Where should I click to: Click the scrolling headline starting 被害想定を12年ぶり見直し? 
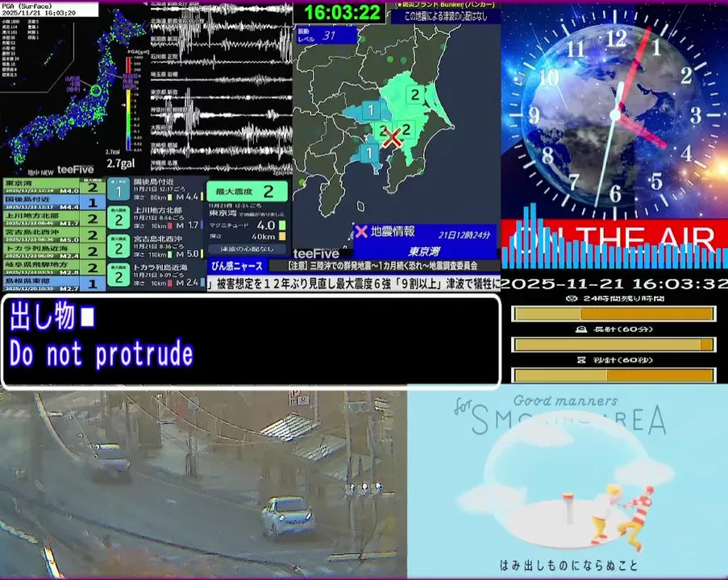tap(354, 284)
